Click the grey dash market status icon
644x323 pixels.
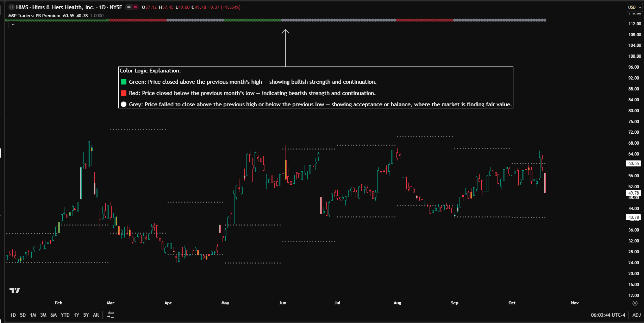129,7
